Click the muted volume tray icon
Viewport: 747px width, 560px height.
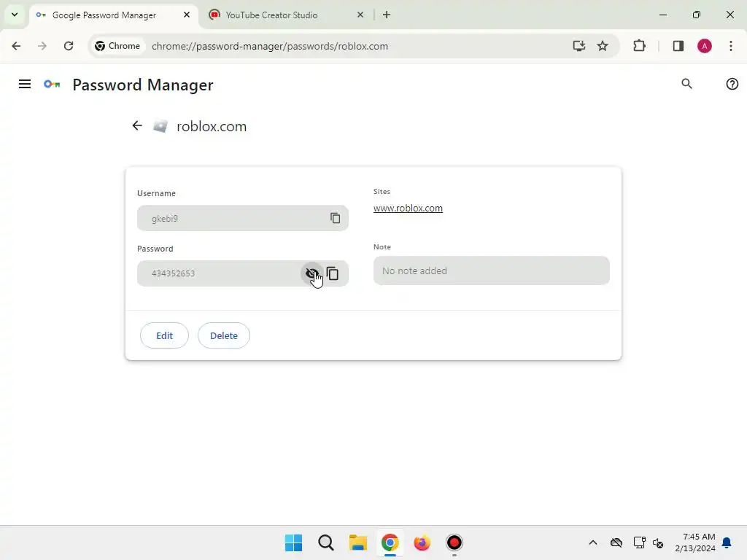click(658, 542)
